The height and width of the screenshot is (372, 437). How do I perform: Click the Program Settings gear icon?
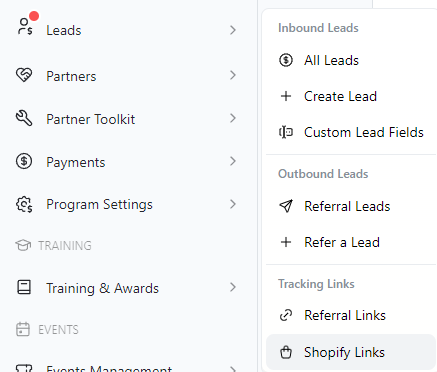tap(24, 204)
